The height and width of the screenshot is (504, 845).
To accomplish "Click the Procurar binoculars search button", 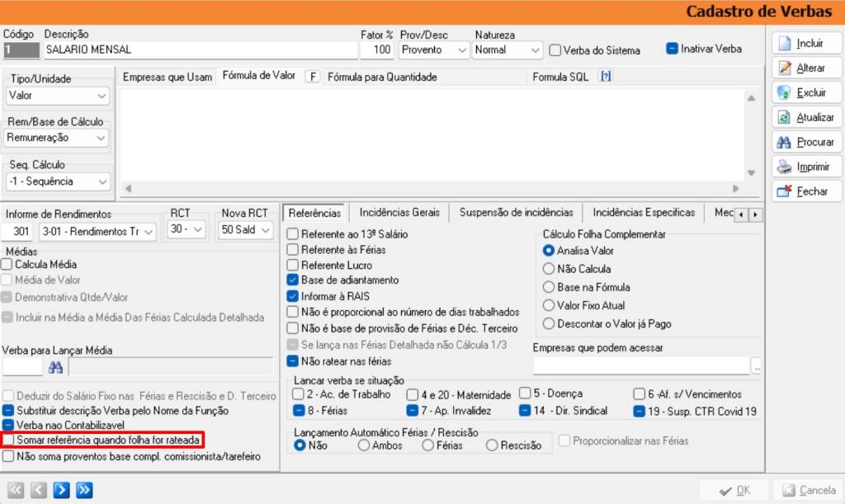I will click(x=805, y=142).
